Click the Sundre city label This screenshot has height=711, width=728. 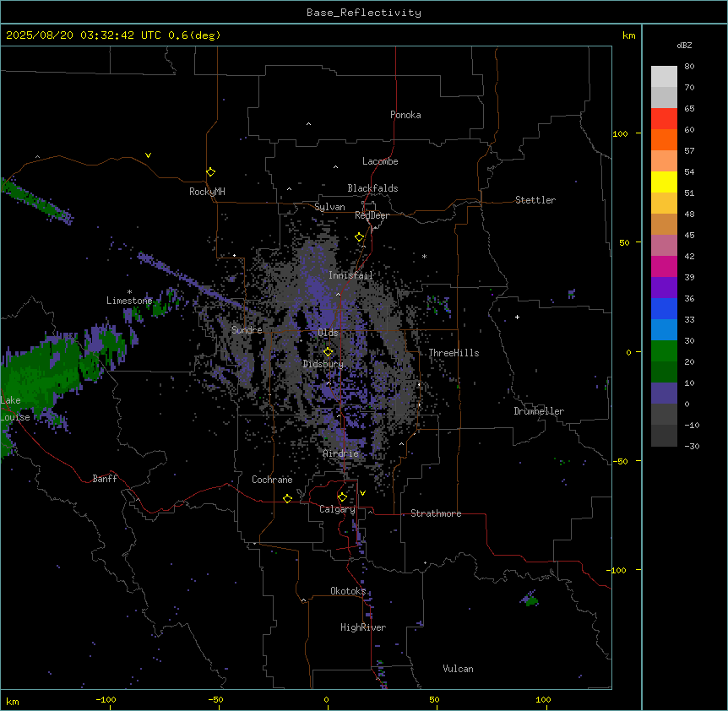click(x=247, y=330)
